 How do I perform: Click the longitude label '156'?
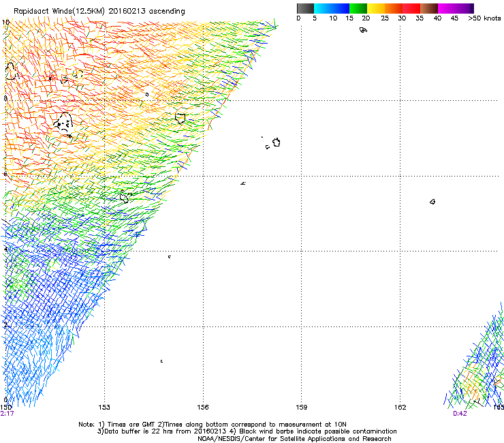[203, 408]
